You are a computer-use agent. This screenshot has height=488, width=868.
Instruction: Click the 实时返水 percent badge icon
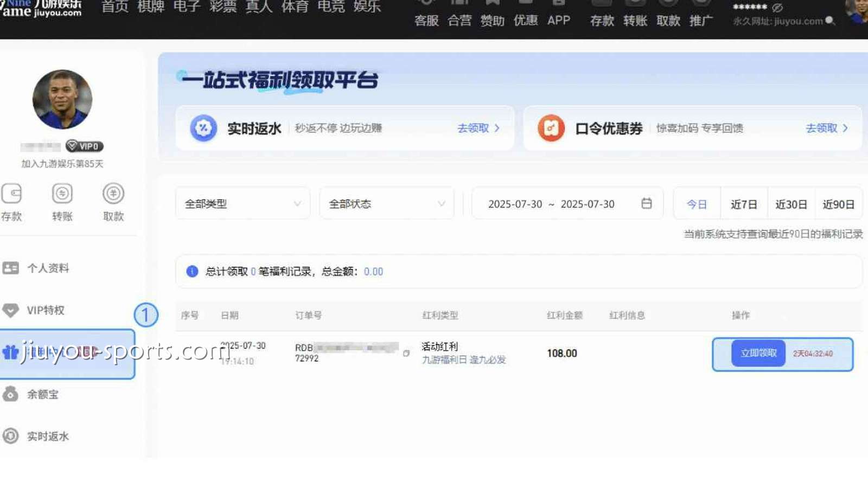[x=203, y=128]
